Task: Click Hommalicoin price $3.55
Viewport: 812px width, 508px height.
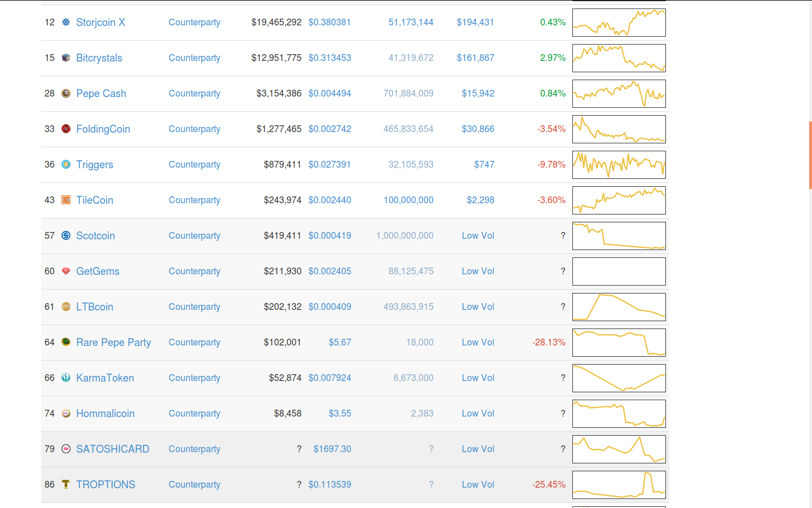Action: tap(340, 413)
